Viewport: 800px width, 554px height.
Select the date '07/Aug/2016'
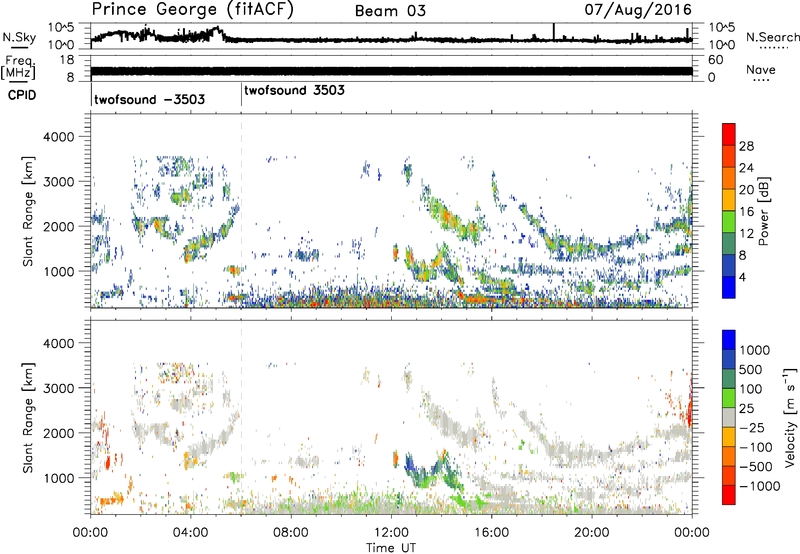point(638,10)
